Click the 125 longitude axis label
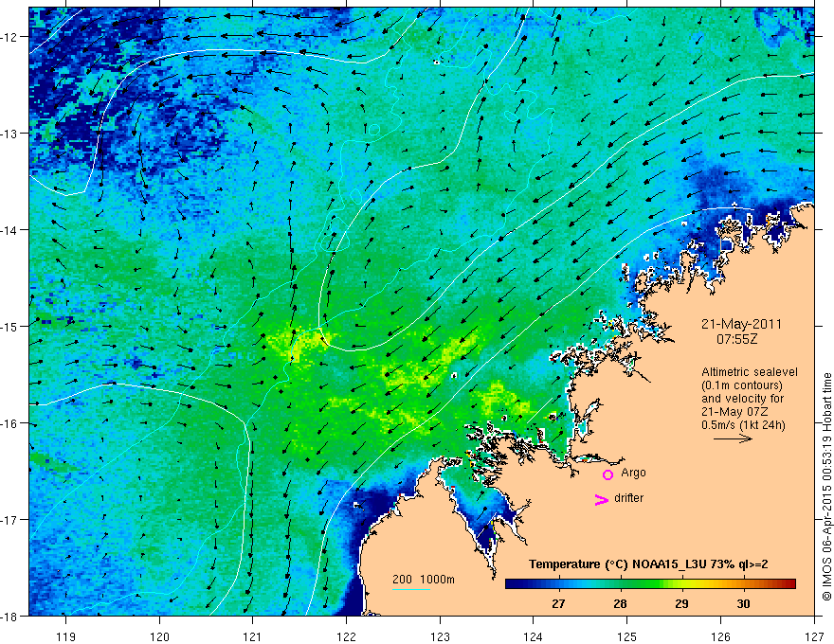This screenshot has height=644, width=834. [627, 637]
